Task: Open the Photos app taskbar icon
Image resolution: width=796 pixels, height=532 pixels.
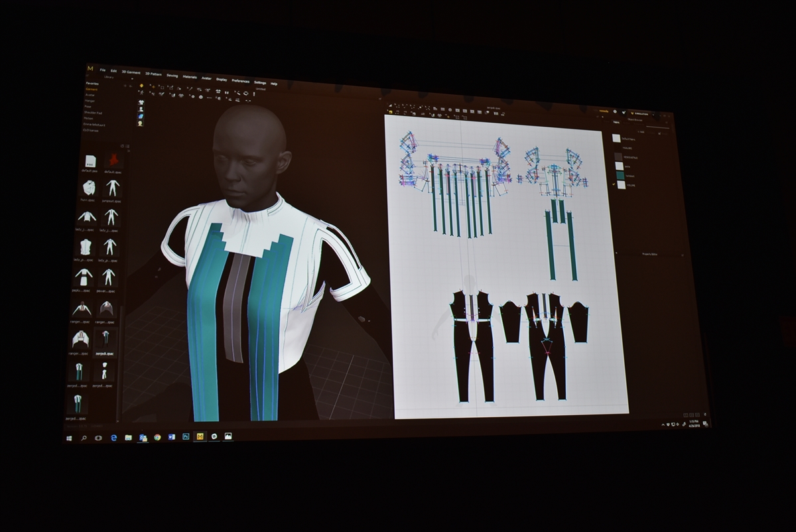Action: pyautogui.click(x=228, y=436)
